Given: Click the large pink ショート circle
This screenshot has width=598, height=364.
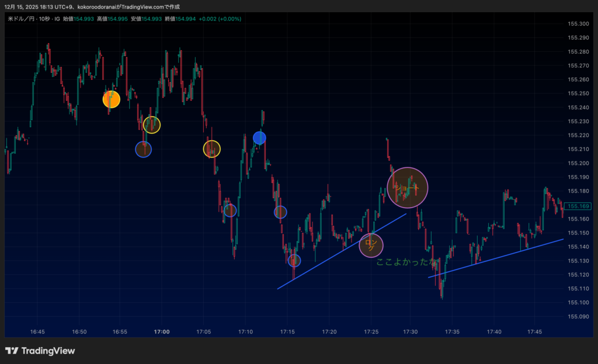Looking at the screenshot, I should [x=408, y=187].
